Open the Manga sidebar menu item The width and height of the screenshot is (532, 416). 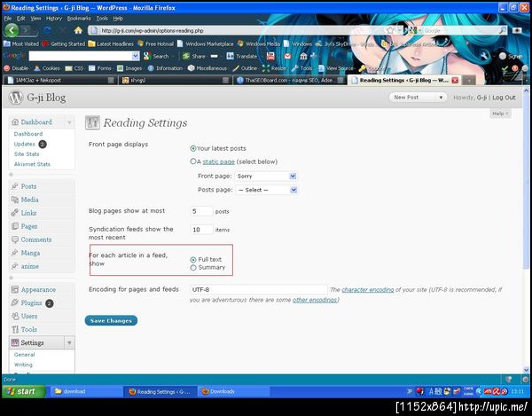point(30,253)
